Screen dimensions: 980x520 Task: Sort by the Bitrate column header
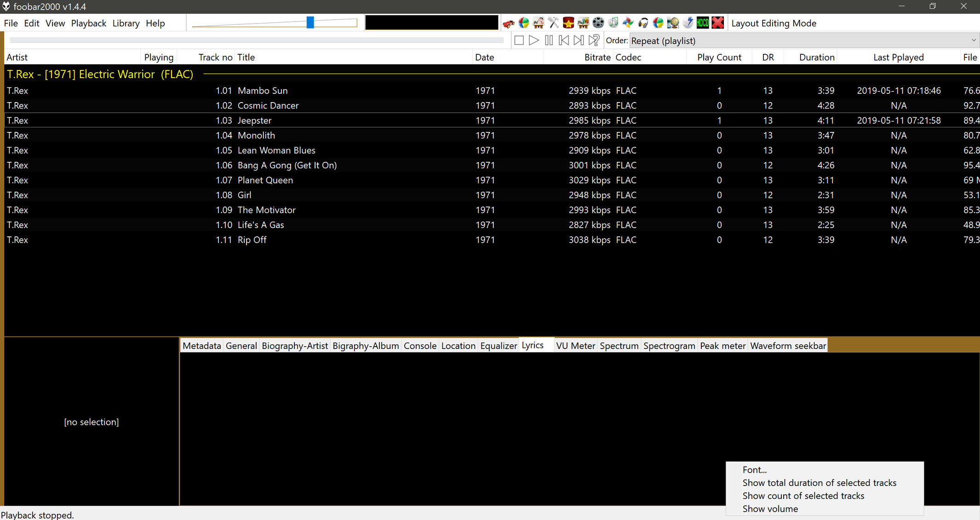click(x=579, y=57)
